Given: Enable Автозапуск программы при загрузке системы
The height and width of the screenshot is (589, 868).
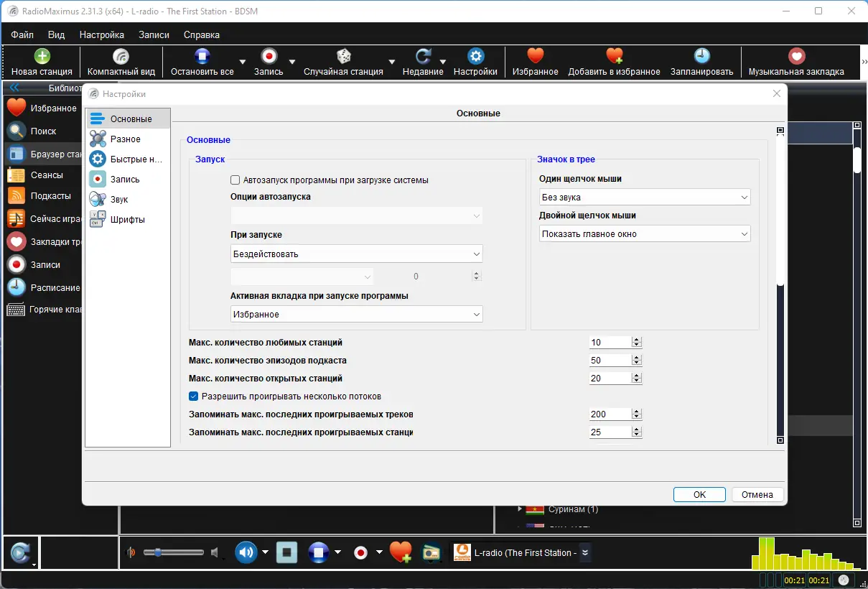Looking at the screenshot, I should coord(235,180).
